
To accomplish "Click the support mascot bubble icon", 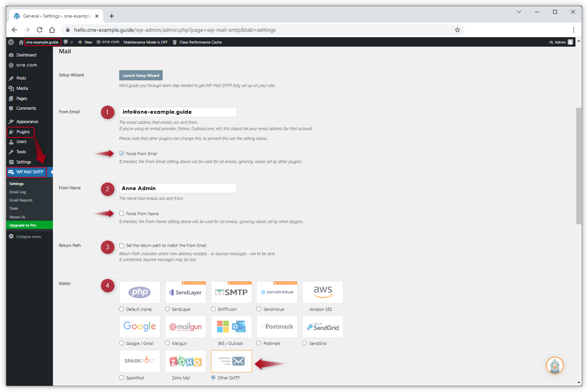I will coord(555,365).
